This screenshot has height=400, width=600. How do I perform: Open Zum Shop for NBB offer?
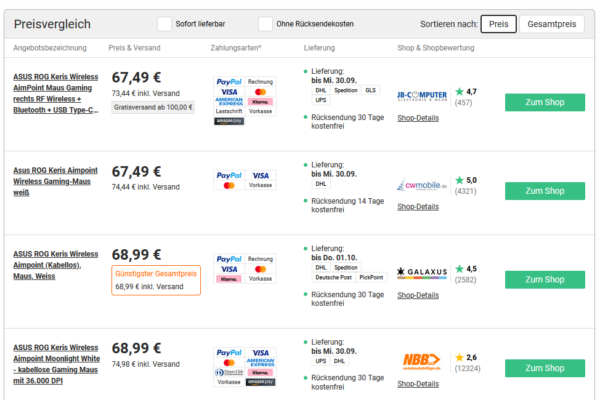point(545,368)
